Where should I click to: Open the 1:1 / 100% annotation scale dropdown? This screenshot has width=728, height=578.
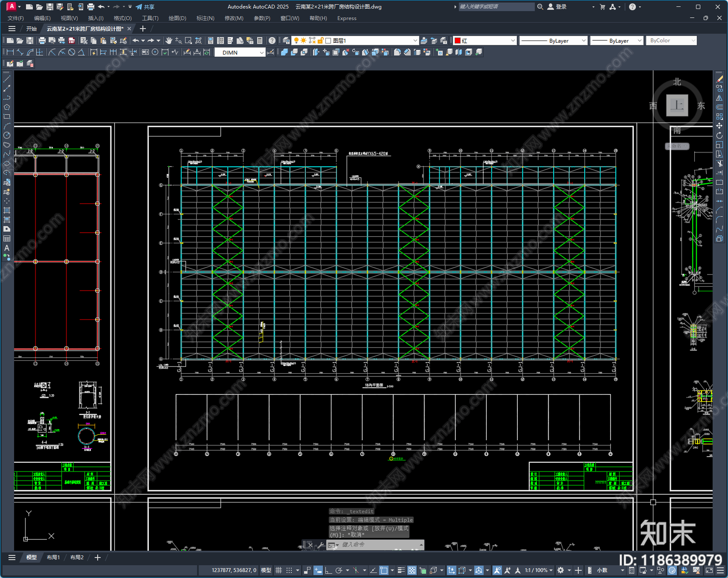(x=539, y=570)
